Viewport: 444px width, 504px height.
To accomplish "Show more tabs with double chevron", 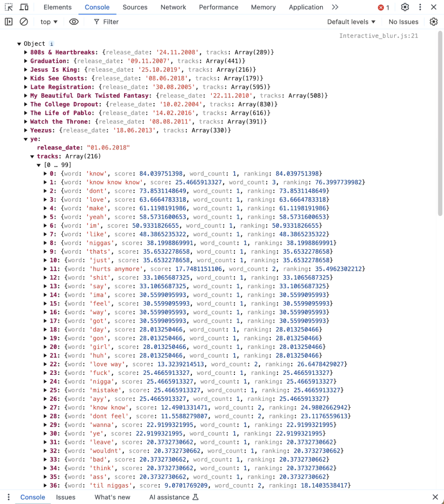I will tap(335, 7).
